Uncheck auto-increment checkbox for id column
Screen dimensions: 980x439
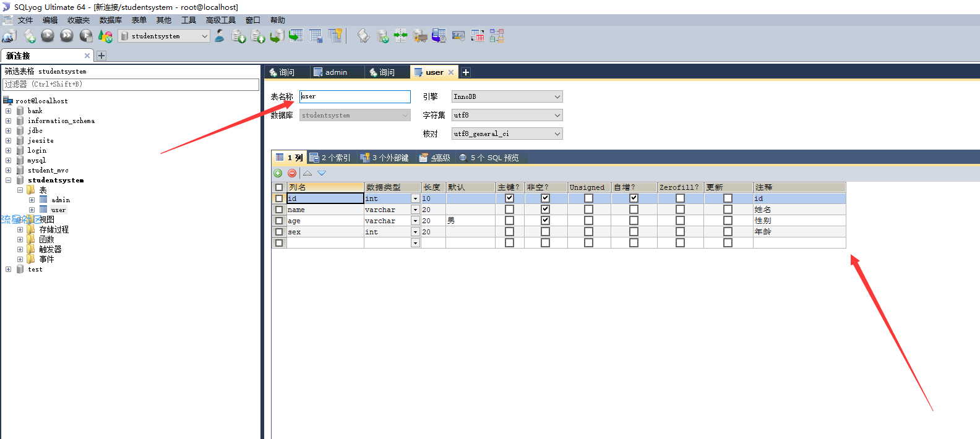(634, 198)
